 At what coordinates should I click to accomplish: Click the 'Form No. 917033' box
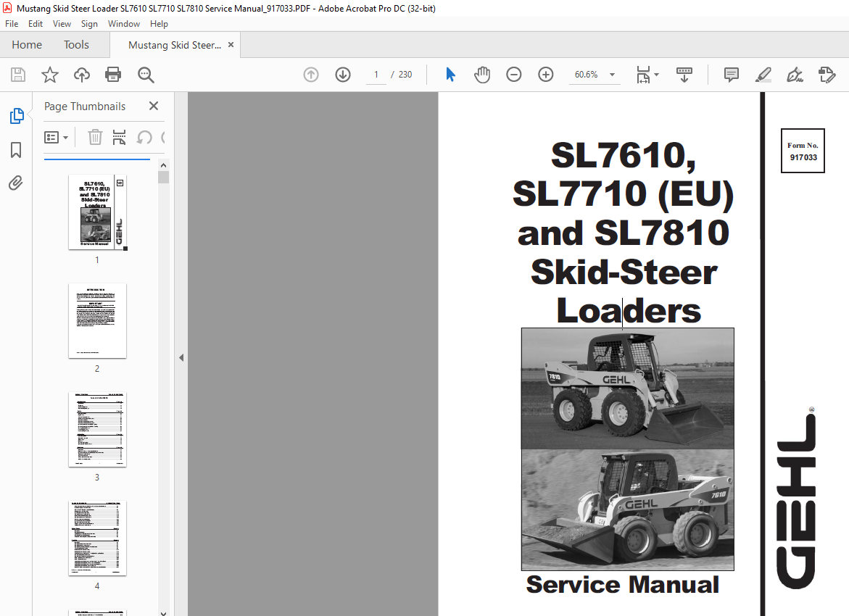pos(803,151)
